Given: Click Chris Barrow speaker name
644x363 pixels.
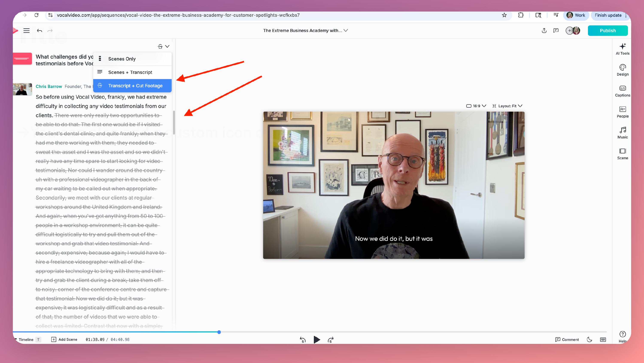Looking at the screenshot, I should [x=49, y=86].
